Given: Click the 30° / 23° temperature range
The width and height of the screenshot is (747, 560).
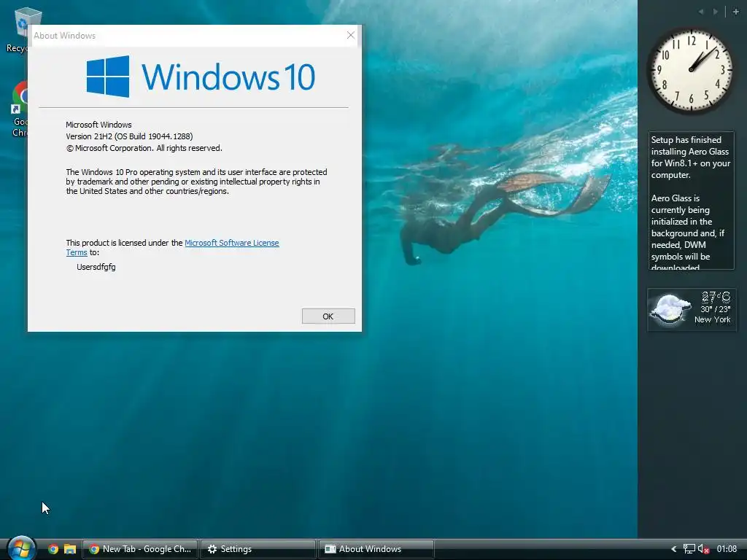Looking at the screenshot, I should tap(715, 309).
